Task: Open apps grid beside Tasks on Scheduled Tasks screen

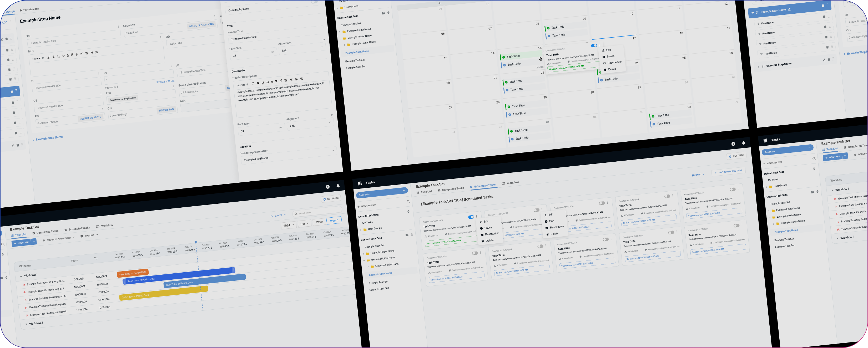Action: (x=360, y=183)
